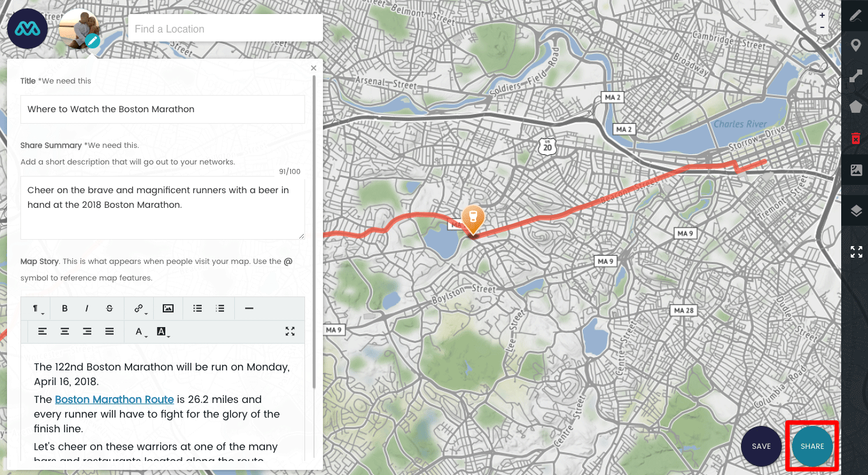The width and height of the screenshot is (868, 475).
Task: Click the panel vertical scrollbar
Action: (313, 233)
